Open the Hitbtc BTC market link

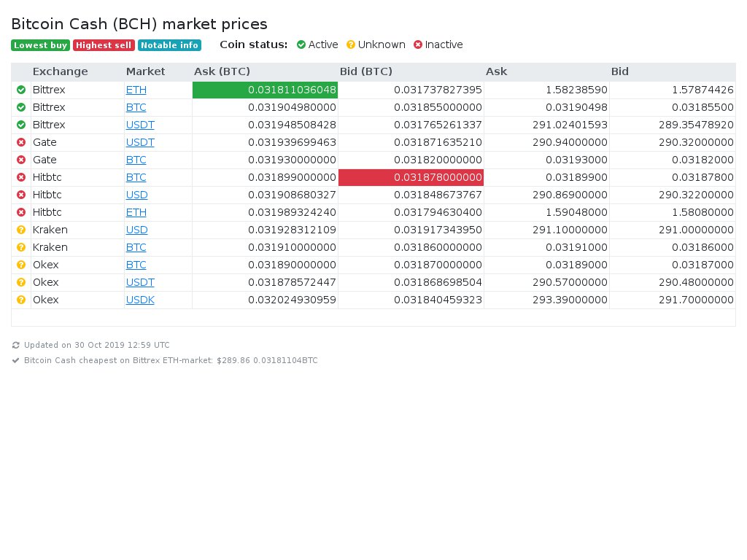[136, 177]
